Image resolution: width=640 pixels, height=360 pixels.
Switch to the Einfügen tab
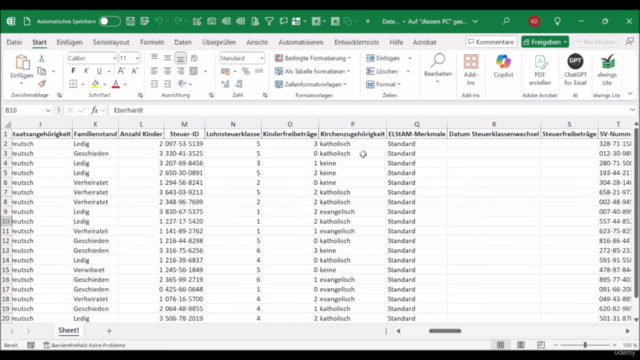click(69, 42)
